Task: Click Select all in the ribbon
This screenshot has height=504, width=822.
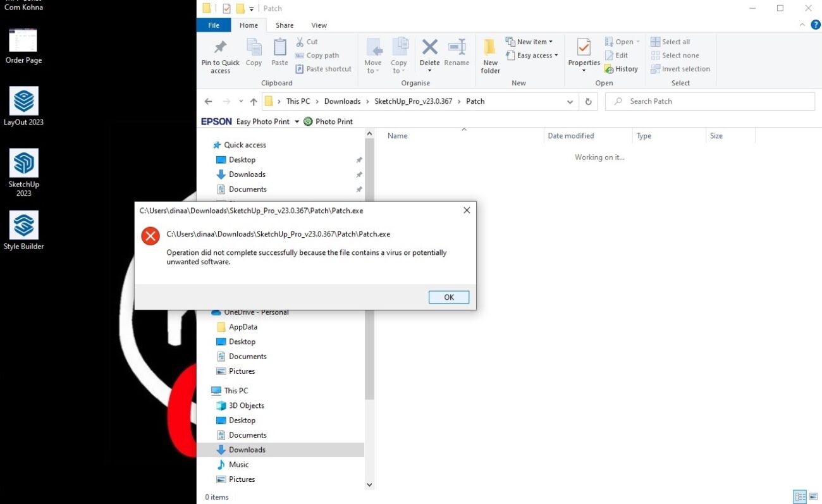Action: (670, 42)
